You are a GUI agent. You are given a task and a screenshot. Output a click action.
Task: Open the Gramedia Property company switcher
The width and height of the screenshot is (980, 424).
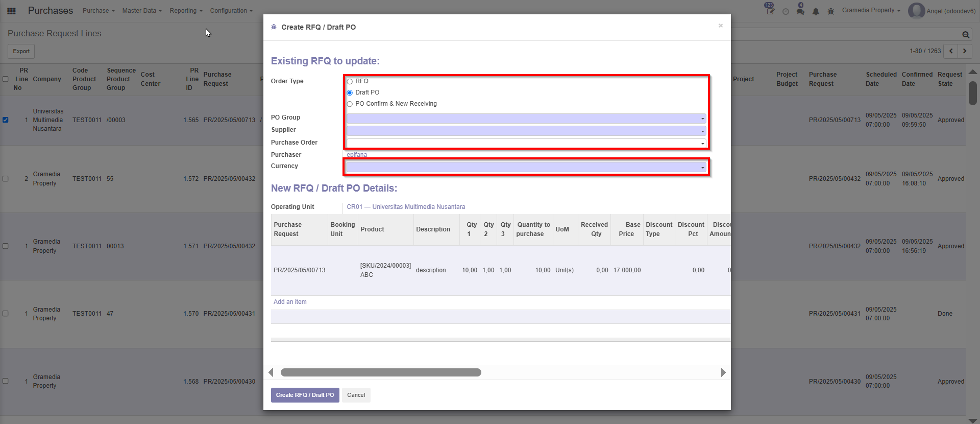point(871,10)
